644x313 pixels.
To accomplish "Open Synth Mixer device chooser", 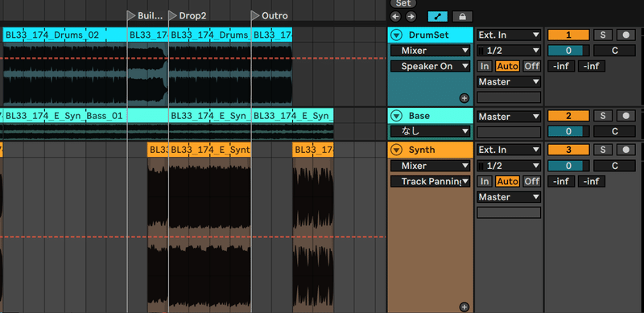I will (430, 166).
